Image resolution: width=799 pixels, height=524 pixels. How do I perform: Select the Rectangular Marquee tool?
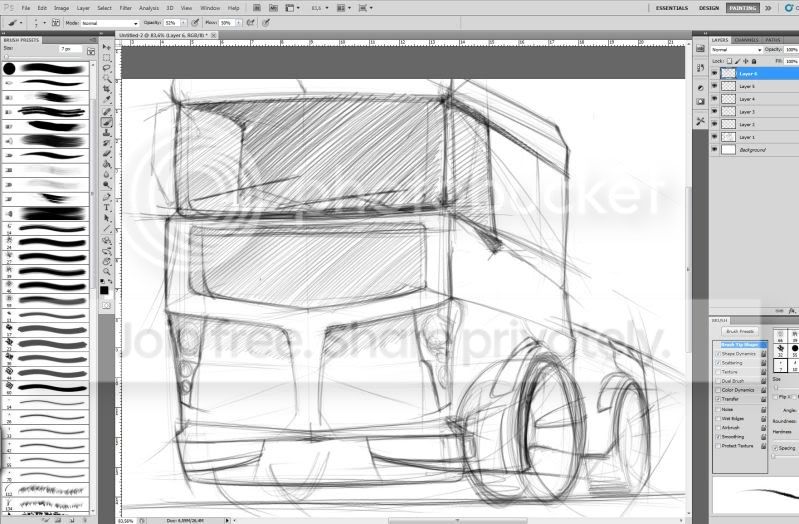click(106, 58)
